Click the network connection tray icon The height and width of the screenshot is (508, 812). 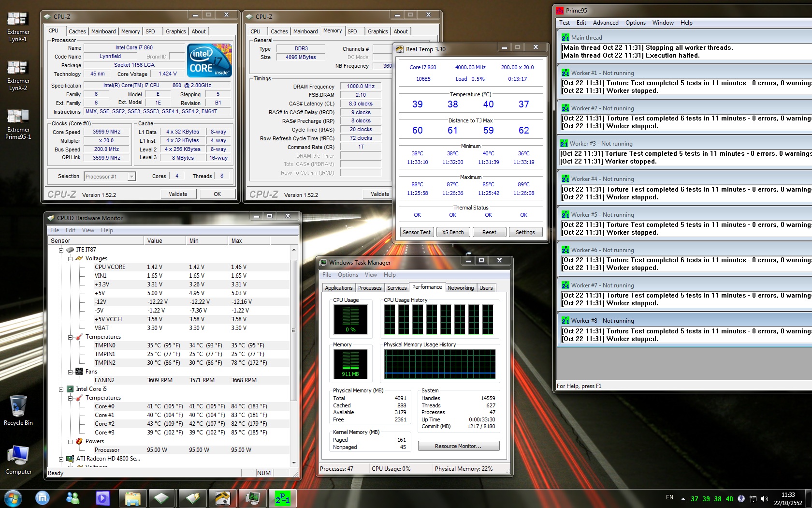(x=753, y=498)
